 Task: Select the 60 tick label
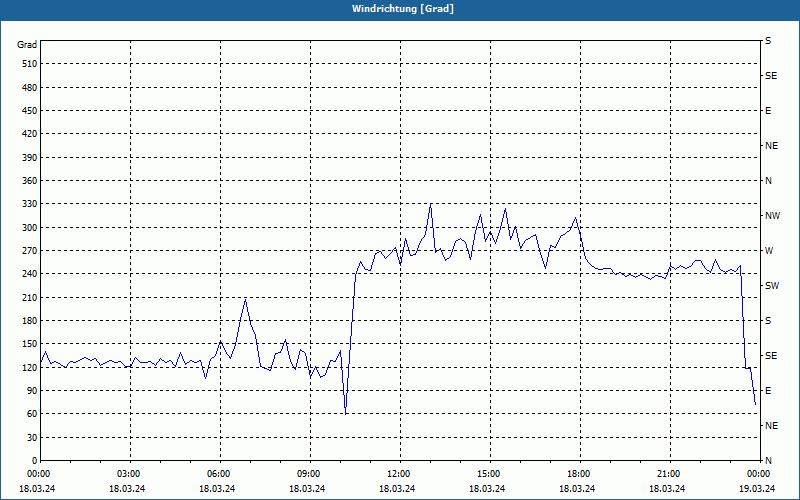tap(33, 414)
